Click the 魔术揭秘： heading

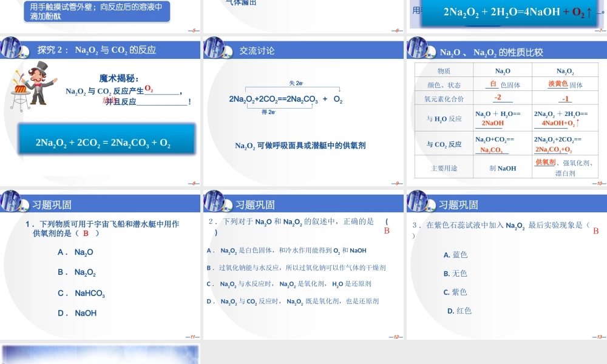(x=118, y=78)
